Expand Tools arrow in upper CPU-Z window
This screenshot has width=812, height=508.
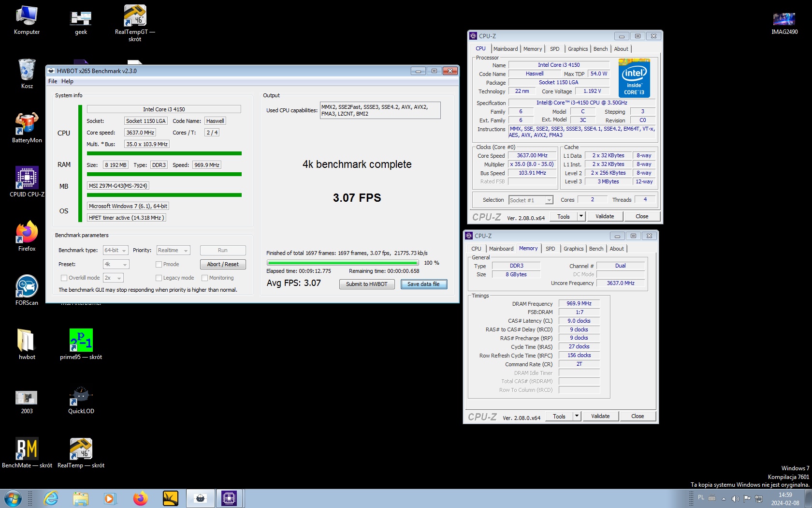(581, 216)
